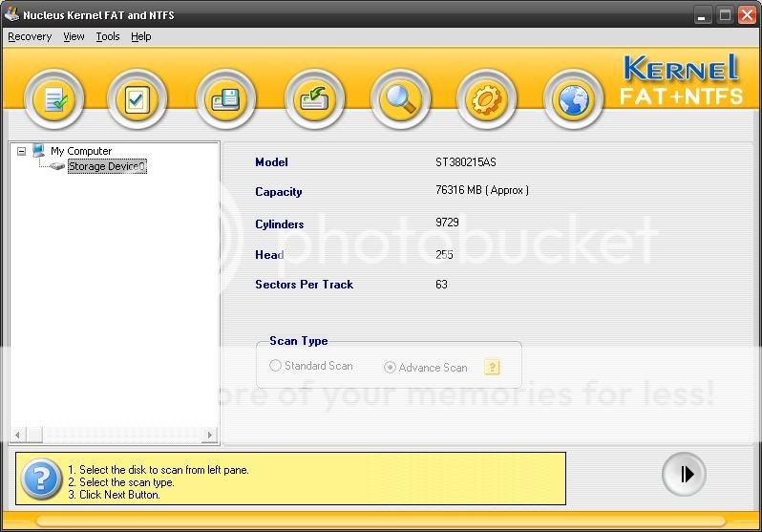Click the Cylinders label
Screen dimensions: 762x532
[x=280, y=224]
